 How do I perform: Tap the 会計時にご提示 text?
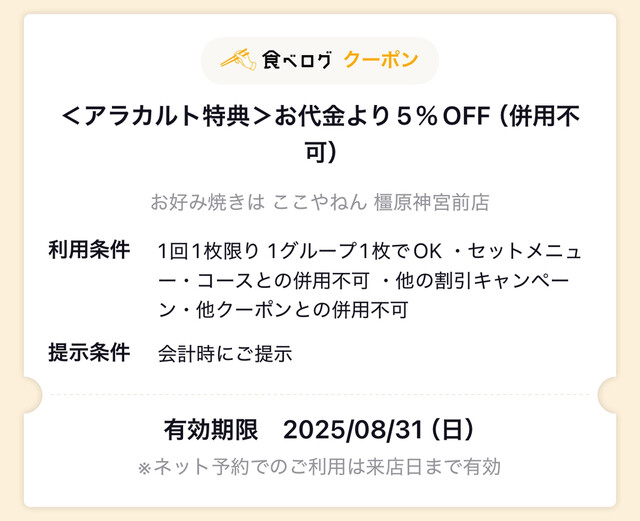click(225, 353)
